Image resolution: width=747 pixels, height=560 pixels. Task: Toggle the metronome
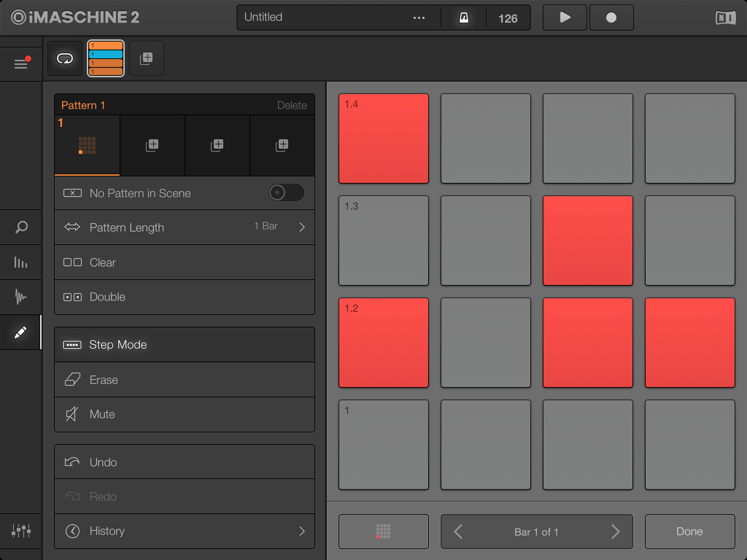click(464, 17)
